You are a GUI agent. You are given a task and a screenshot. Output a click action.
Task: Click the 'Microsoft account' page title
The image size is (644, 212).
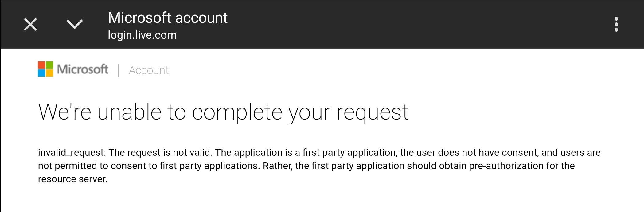pyautogui.click(x=168, y=18)
